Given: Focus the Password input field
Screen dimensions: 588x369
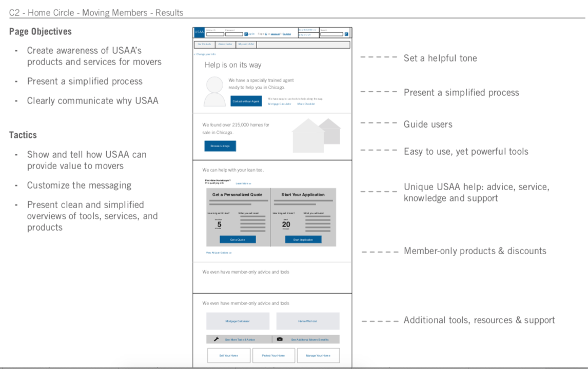Looking at the screenshot, I should [x=234, y=34].
